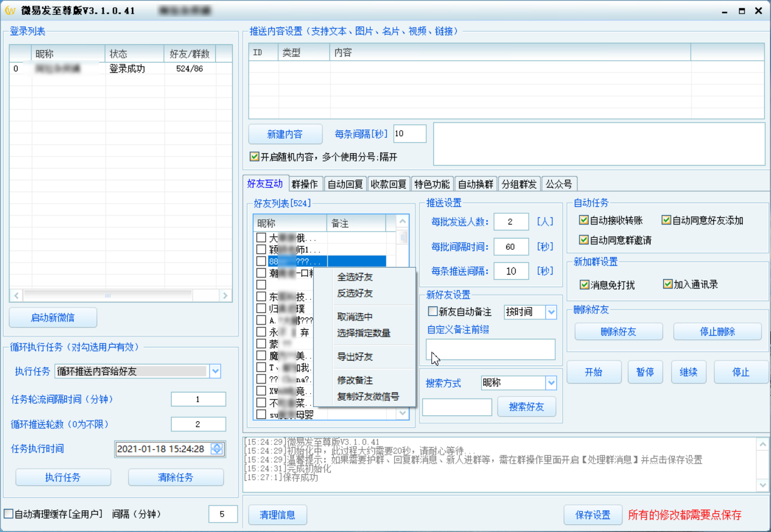The image size is (771, 532).
Task: Click 删除好友 button
Action: 619,332
